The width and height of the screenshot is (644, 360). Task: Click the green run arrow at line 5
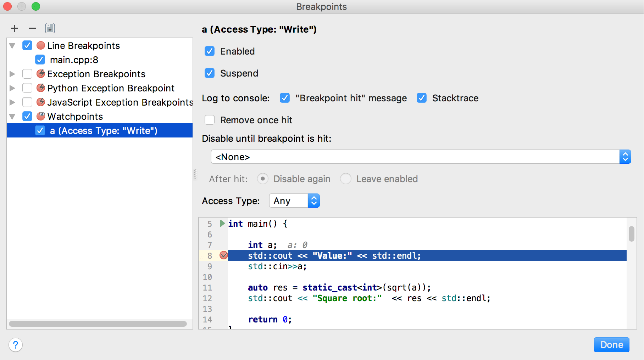222,223
